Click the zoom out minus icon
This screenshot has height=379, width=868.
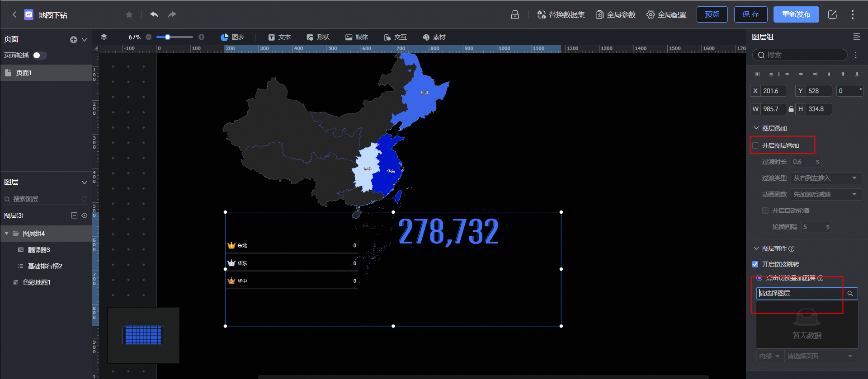tap(148, 37)
